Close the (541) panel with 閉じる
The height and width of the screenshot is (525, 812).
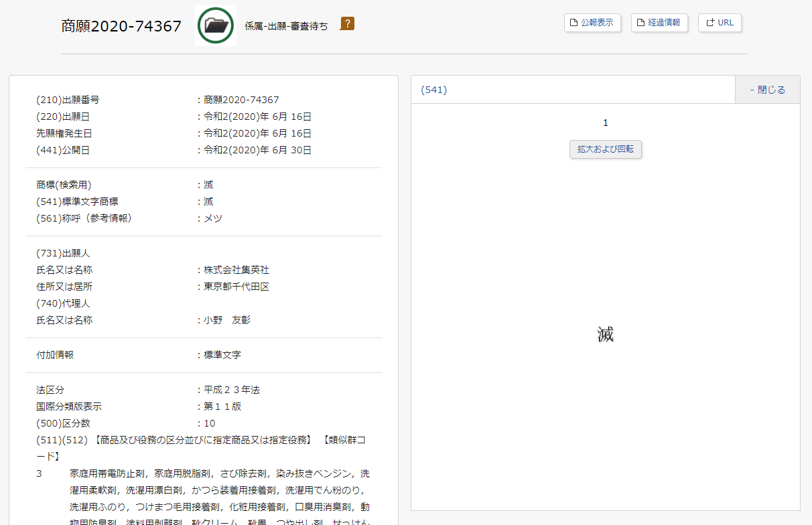768,90
